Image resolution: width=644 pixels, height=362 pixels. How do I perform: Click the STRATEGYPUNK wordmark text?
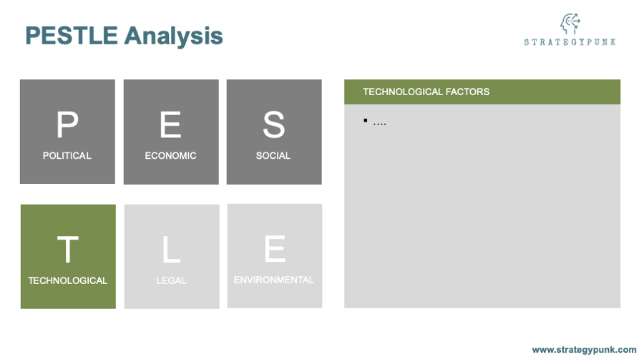click(570, 42)
